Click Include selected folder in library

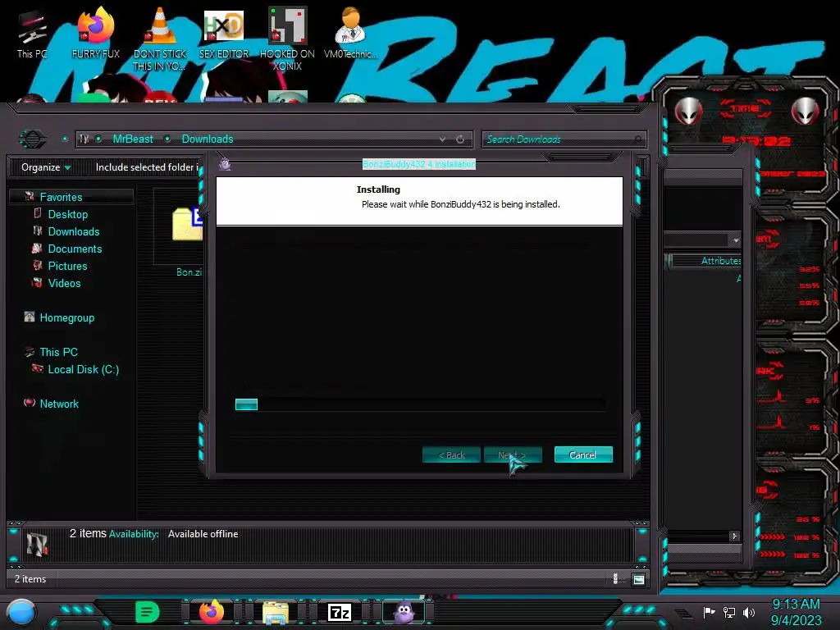point(147,167)
